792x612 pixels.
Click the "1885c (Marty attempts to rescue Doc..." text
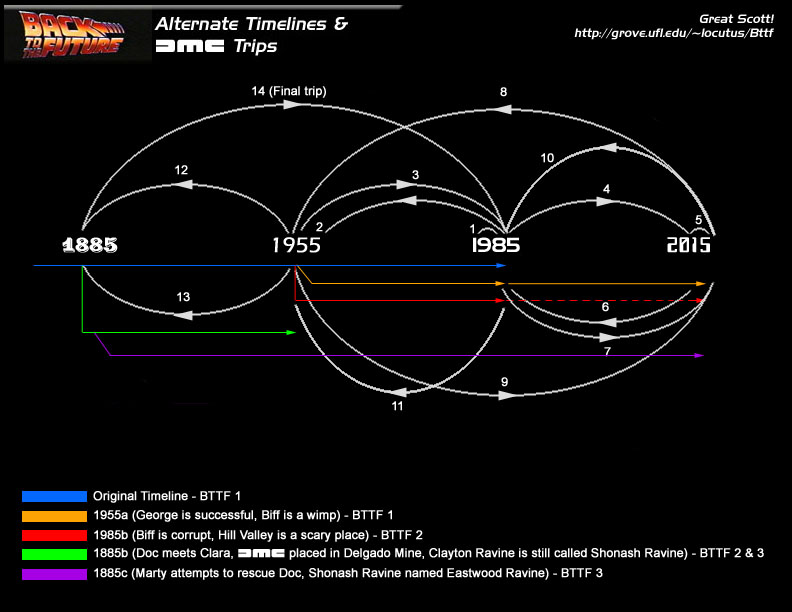point(348,573)
